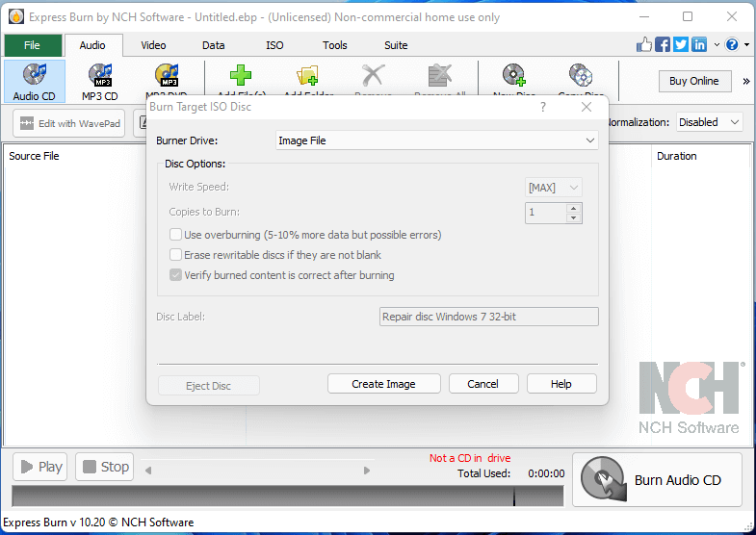Open the Burner Drive dropdown
Image resolution: width=756 pixels, height=535 pixels.
(x=437, y=140)
